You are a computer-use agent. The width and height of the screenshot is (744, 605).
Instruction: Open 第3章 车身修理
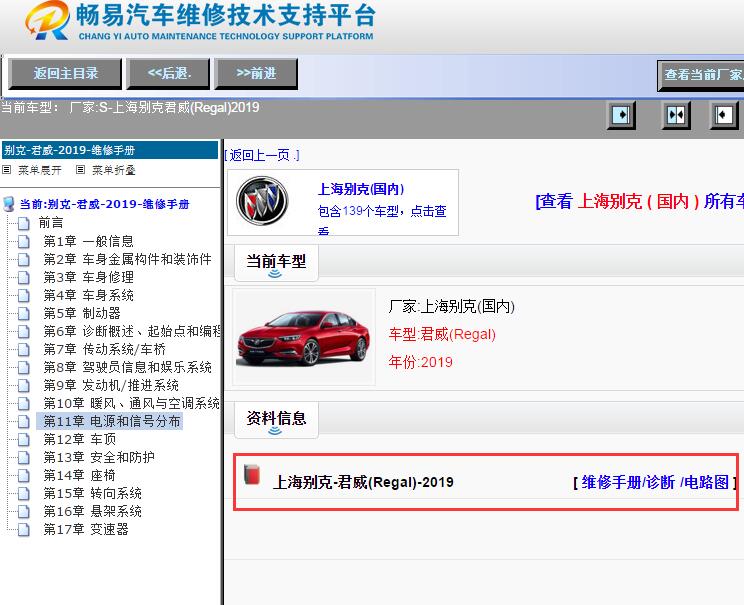click(88, 278)
